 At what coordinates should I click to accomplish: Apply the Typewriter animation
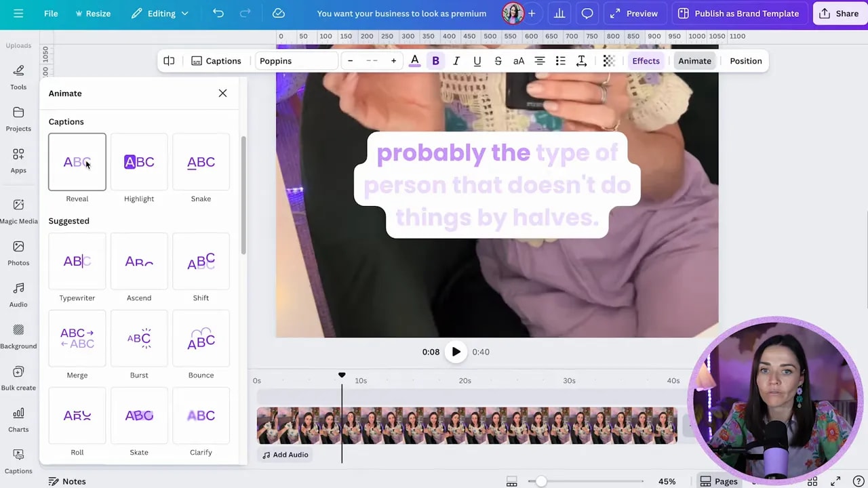(x=77, y=262)
